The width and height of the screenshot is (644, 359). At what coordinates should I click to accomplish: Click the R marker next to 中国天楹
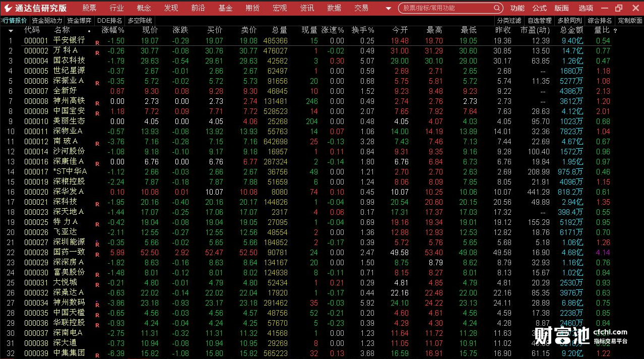pyautogui.click(x=97, y=315)
